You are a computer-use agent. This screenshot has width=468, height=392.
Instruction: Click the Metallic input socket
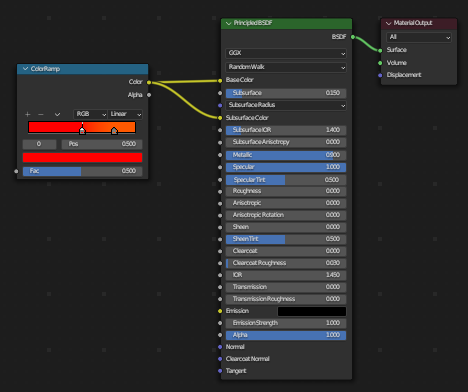click(220, 155)
